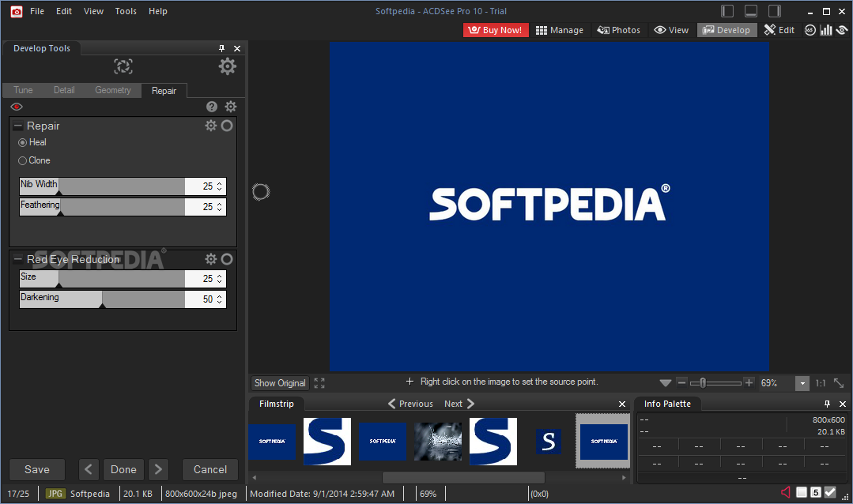Open the View menu
The image size is (853, 504).
click(x=93, y=11)
